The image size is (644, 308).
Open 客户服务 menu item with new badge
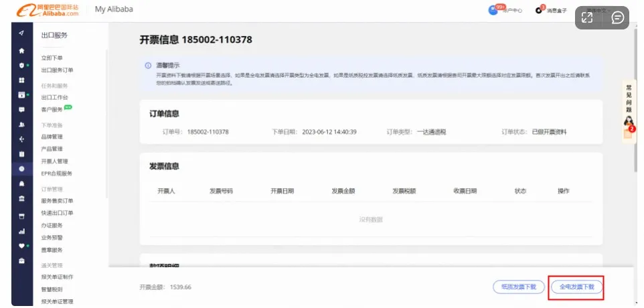52,110
